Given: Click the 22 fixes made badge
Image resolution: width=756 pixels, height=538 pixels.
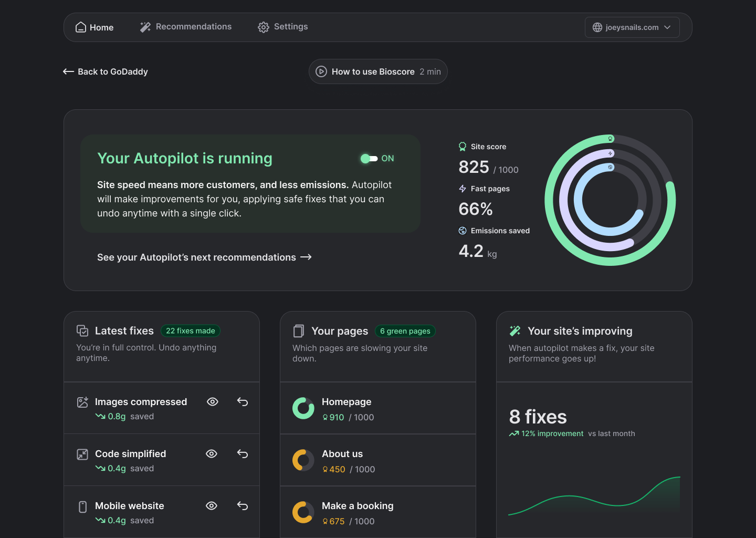Looking at the screenshot, I should (x=191, y=331).
